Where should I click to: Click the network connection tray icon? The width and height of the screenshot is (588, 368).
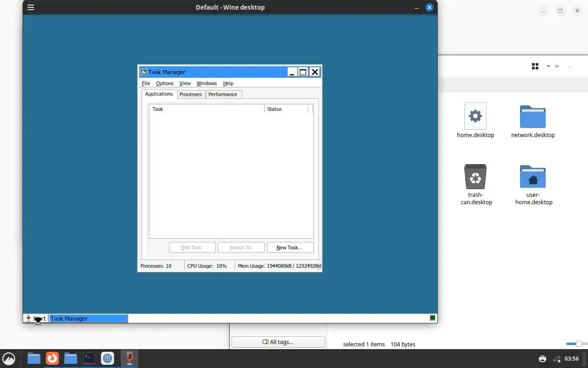pyautogui.click(x=557, y=359)
